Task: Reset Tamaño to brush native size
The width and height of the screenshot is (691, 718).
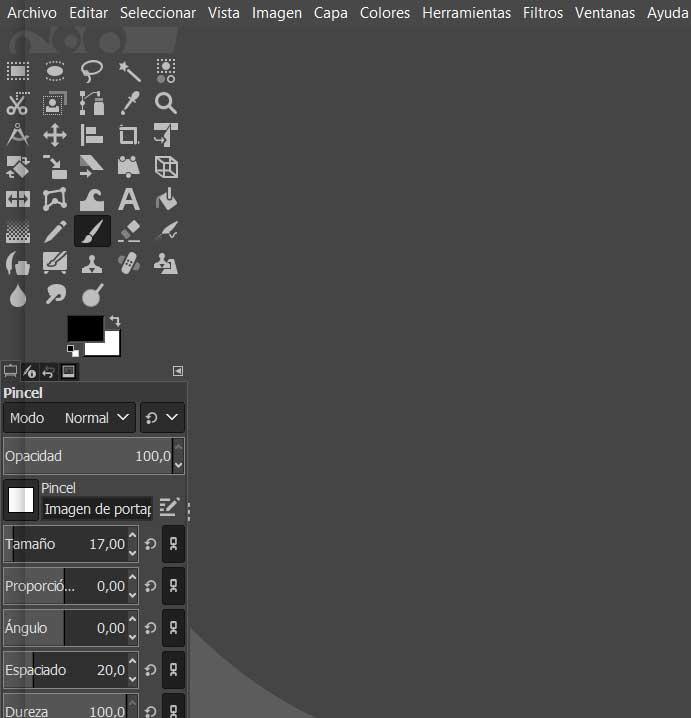Action: 151,544
